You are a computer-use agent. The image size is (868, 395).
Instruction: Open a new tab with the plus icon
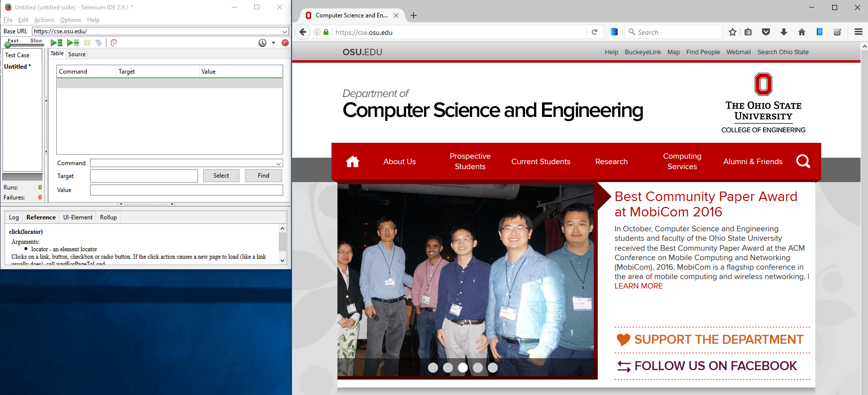(x=414, y=15)
